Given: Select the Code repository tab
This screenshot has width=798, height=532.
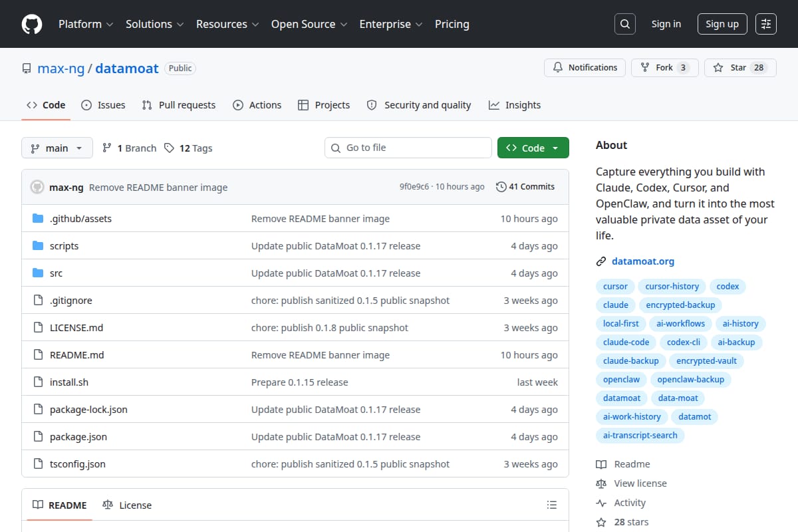Looking at the screenshot, I should 46,105.
